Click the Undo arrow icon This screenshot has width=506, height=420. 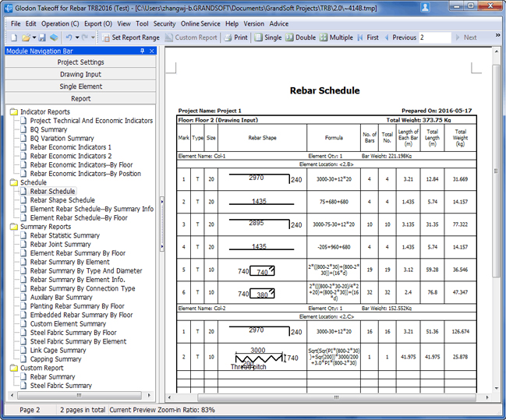click(69, 37)
